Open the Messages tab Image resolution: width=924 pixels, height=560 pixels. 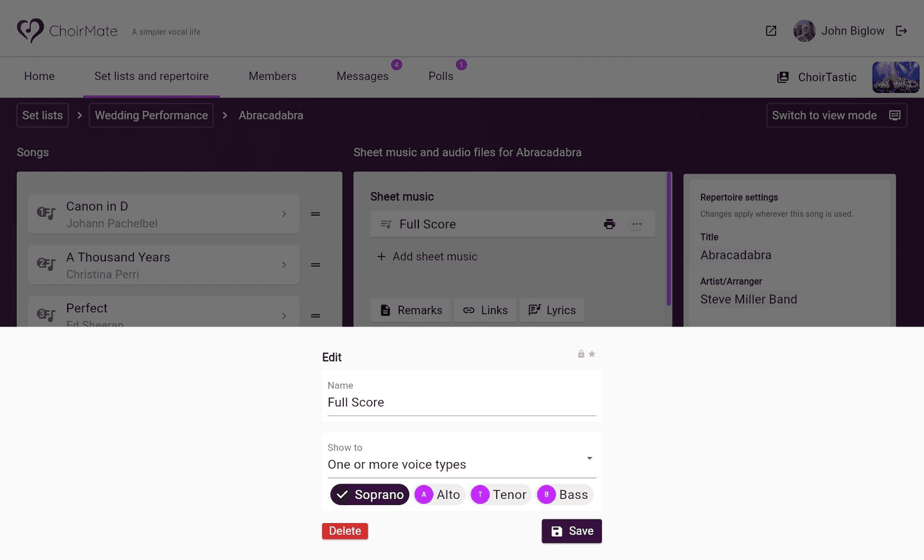[x=362, y=76]
